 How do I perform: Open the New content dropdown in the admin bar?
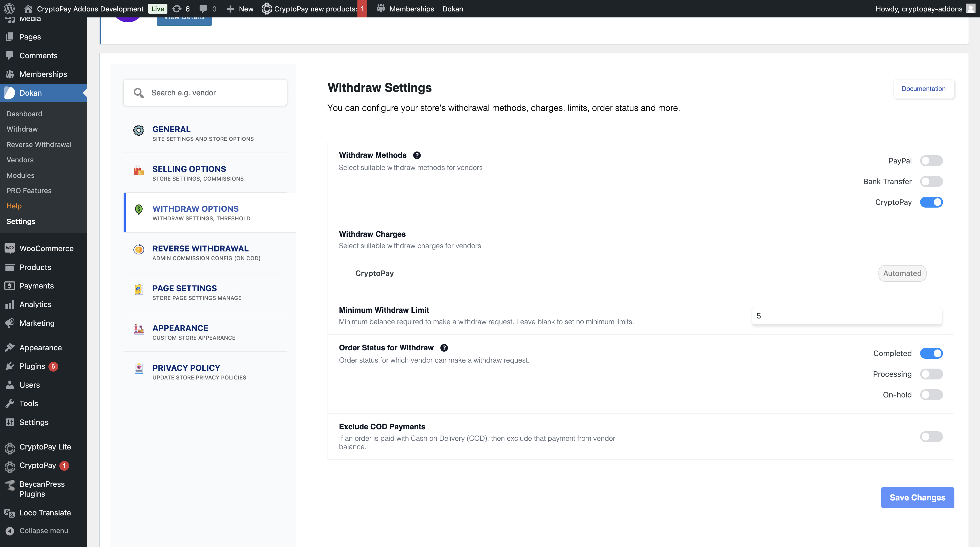240,8
